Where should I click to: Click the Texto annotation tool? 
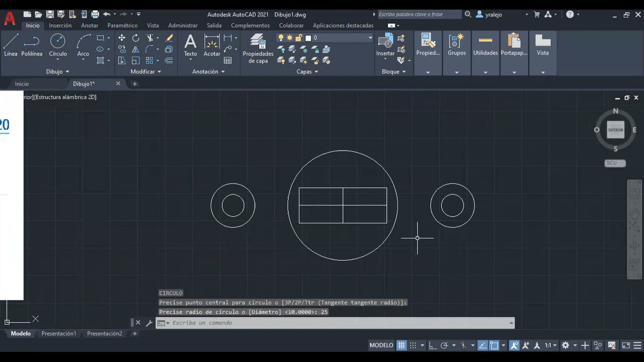(x=190, y=45)
